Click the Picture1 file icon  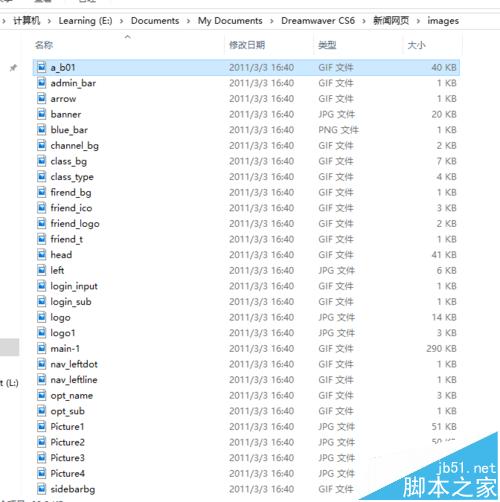click(41, 426)
